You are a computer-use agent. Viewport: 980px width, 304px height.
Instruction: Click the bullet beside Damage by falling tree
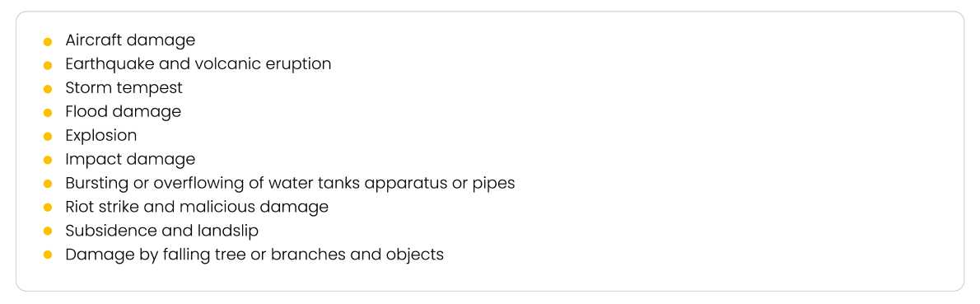click(x=48, y=255)
